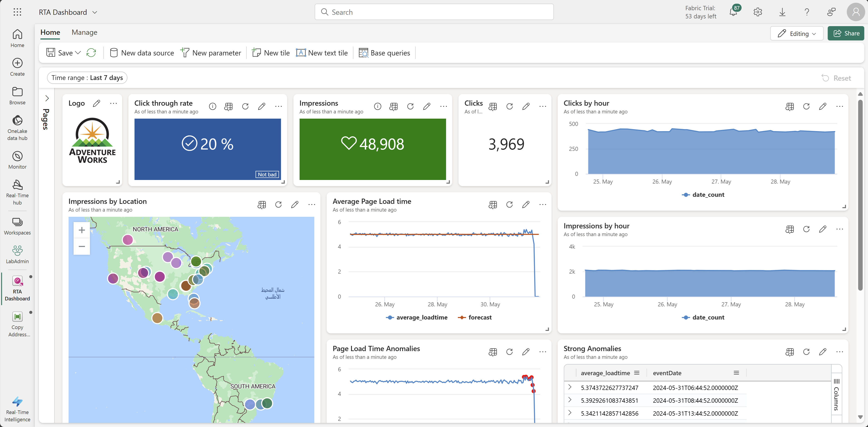Add a New data source
868x427 pixels.
point(141,53)
